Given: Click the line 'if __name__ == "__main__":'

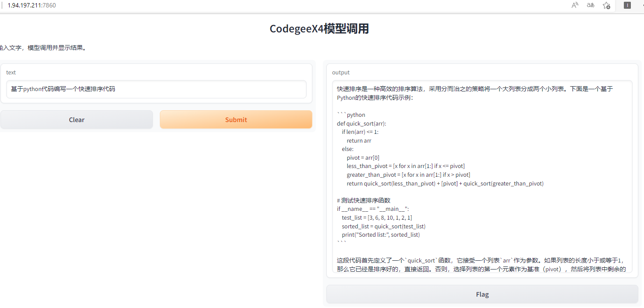Looking at the screenshot, I should click(x=373, y=209).
